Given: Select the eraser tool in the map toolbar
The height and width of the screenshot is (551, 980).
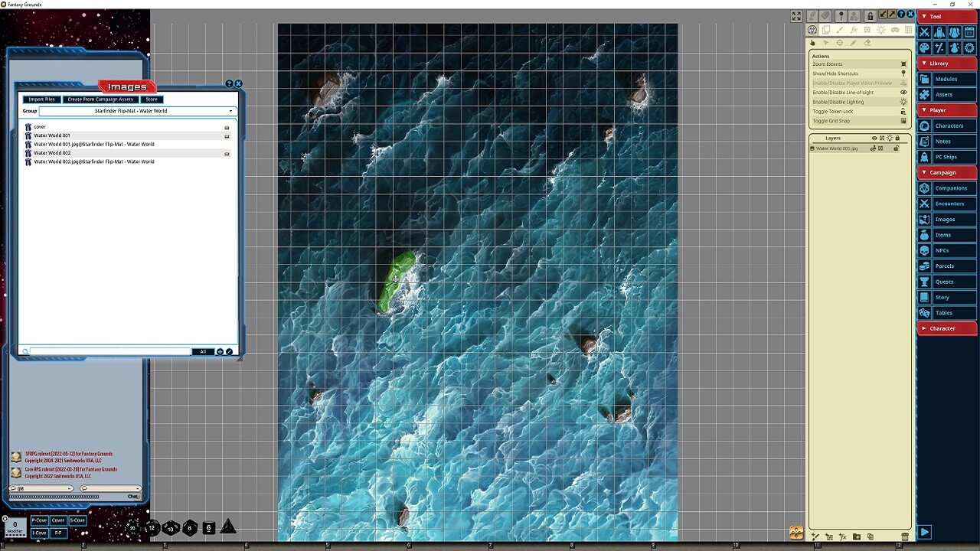Looking at the screenshot, I should coord(867,42).
